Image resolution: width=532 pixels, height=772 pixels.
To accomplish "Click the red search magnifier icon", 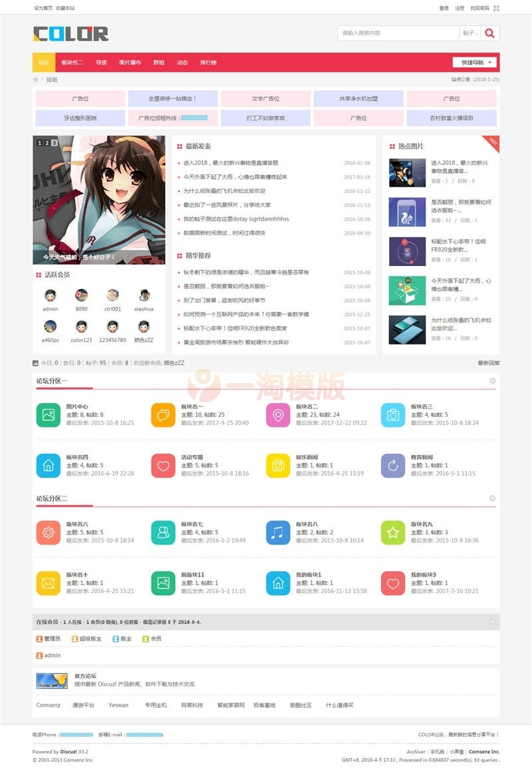I will (490, 32).
